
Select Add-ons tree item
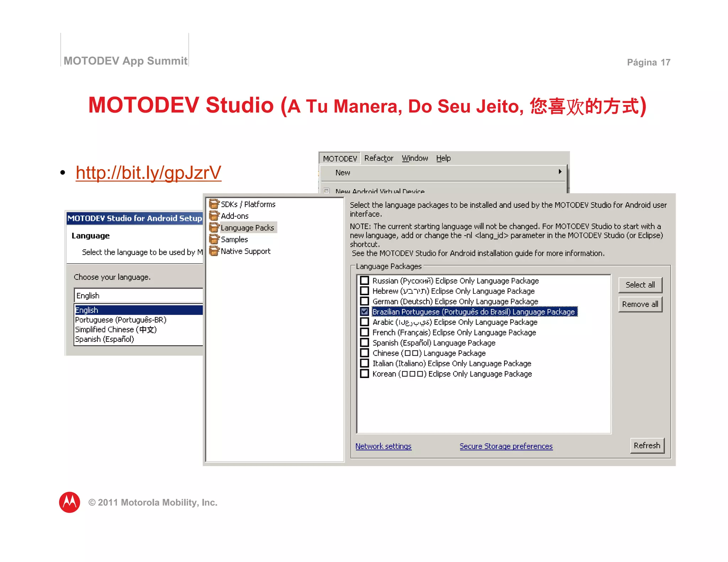pos(235,216)
